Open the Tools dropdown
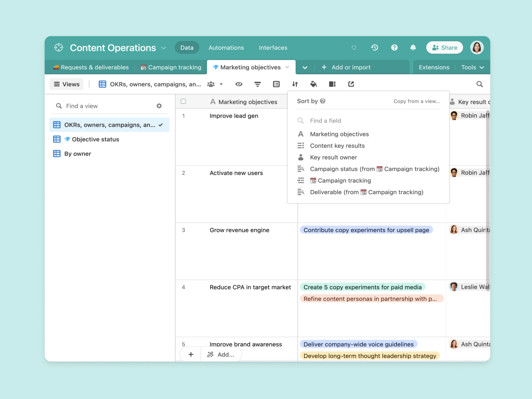Screen dimensions: 532x399 click(x=472, y=67)
